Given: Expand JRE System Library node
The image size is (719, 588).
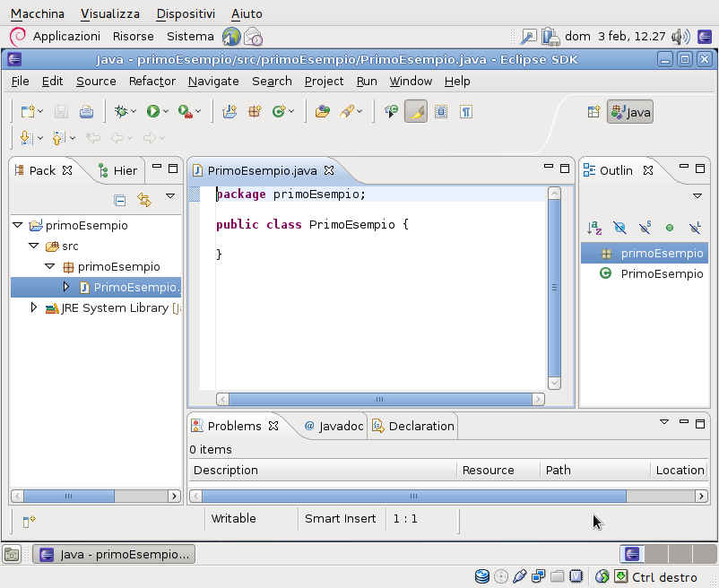Looking at the screenshot, I should click(x=33, y=307).
